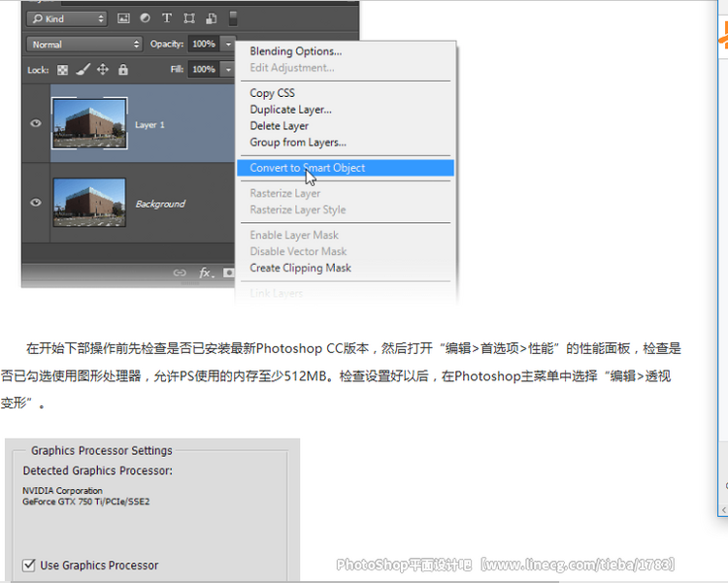Click the lock all padlock icon
The image size is (728, 583).
pyautogui.click(x=123, y=70)
